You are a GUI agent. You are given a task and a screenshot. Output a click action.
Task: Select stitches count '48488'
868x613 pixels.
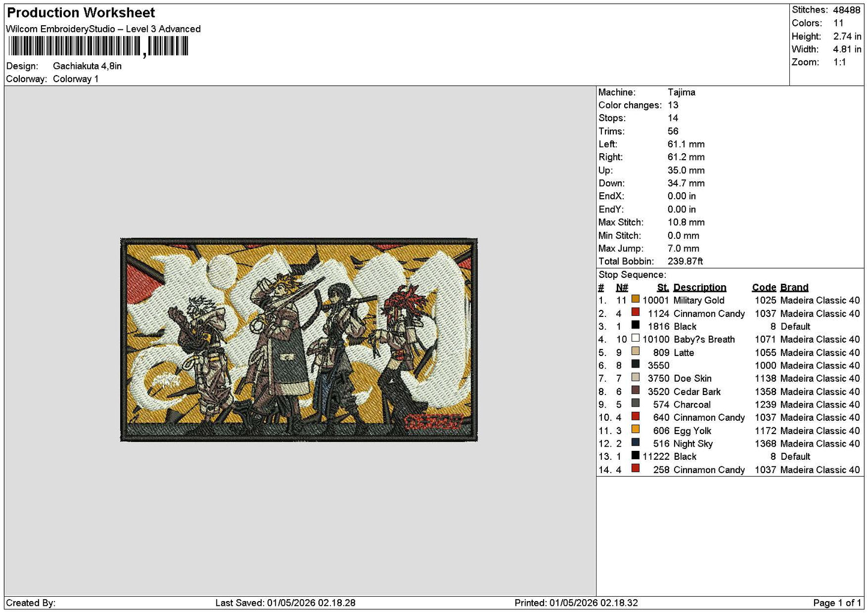pyautogui.click(x=846, y=10)
